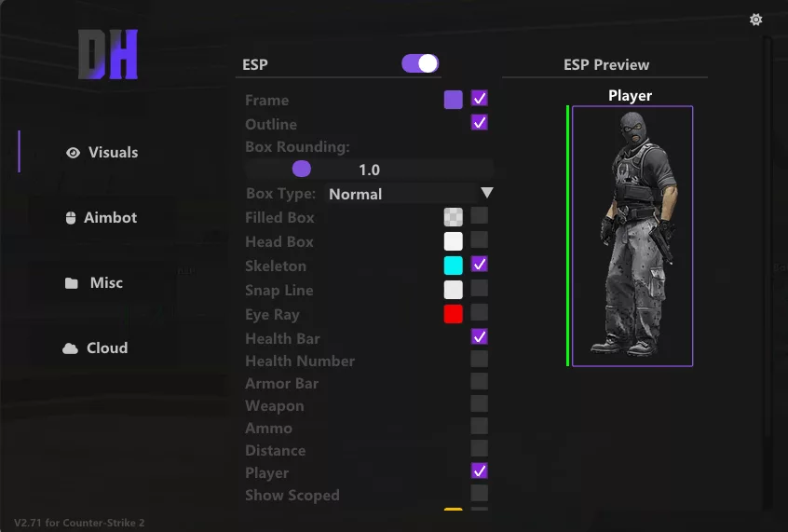Click the mouse icon beside Aimbot

[71, 218]
